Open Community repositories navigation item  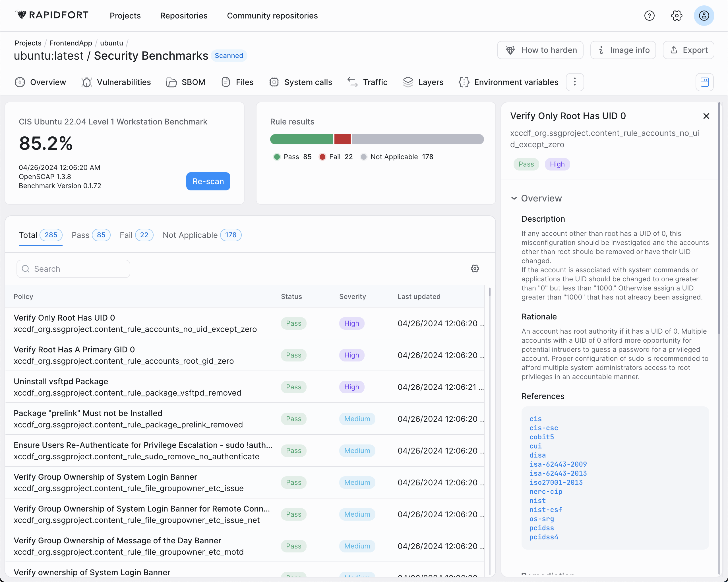272,16
